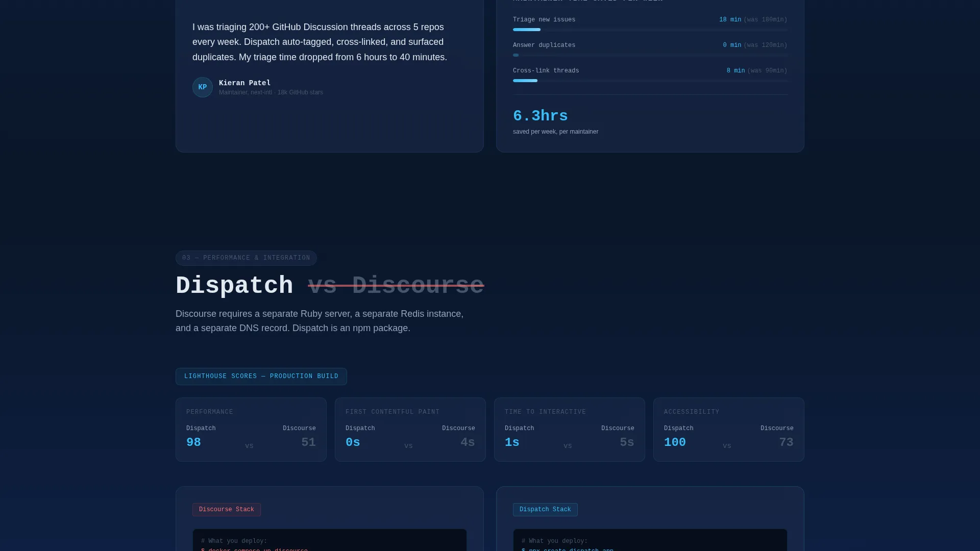980x551 pixels.
Task: Click the Answer duplicates progress bar
Action: (650, 55)
